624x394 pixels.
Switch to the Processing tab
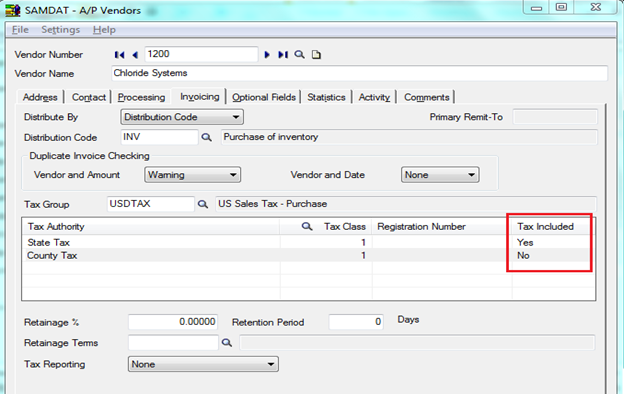(x=141, y=97)
